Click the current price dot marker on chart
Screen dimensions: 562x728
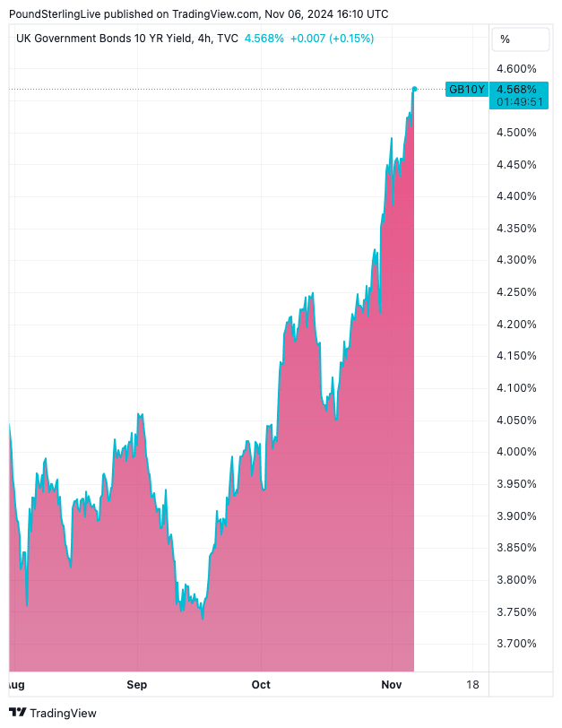(414, 89)
